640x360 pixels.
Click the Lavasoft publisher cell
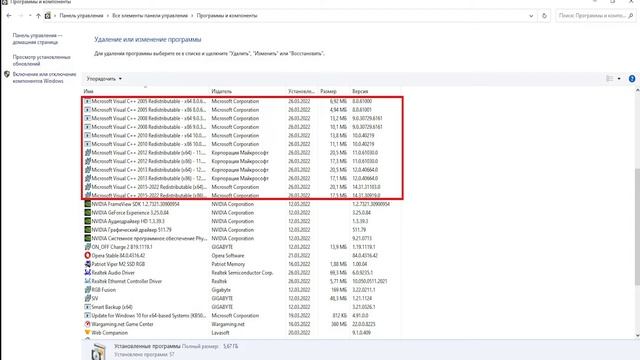coord(220,333)
